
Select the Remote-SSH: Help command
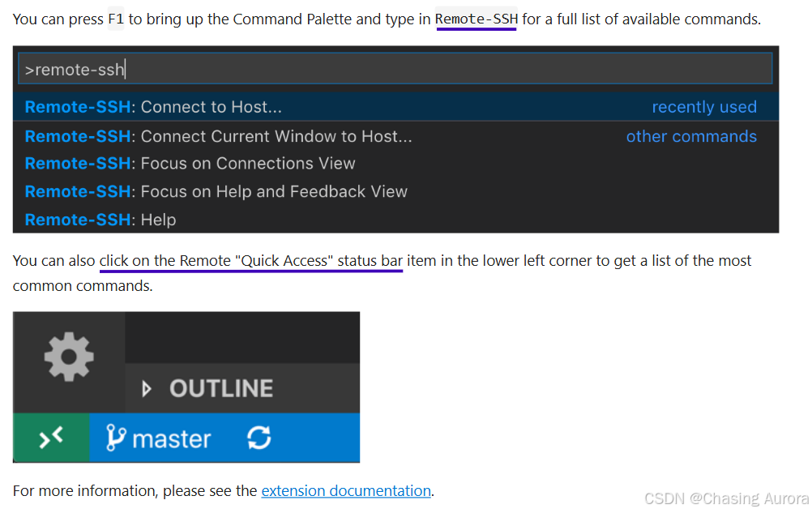point(395,220)
